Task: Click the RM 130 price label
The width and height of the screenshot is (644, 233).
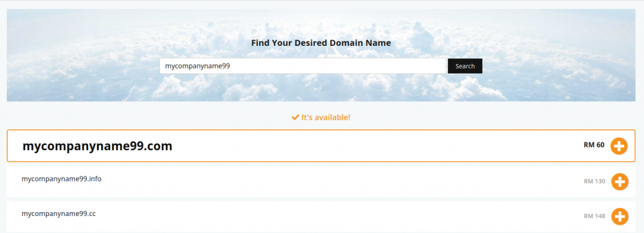Action: 594,182
